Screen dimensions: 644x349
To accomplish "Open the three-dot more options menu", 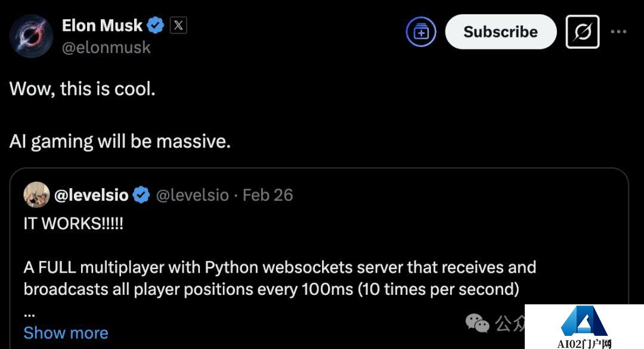I will (x=619, y=32).
